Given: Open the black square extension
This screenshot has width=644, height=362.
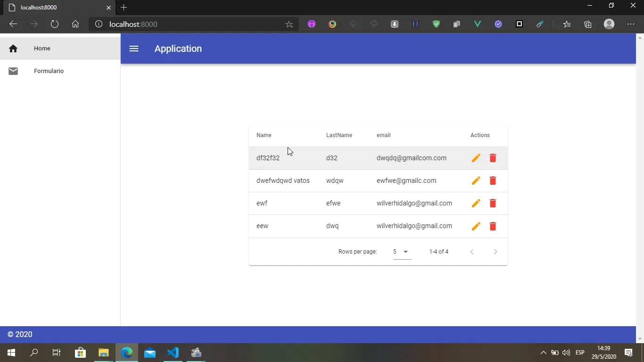Looking at the screenshot, I should (x=519, y=24).
